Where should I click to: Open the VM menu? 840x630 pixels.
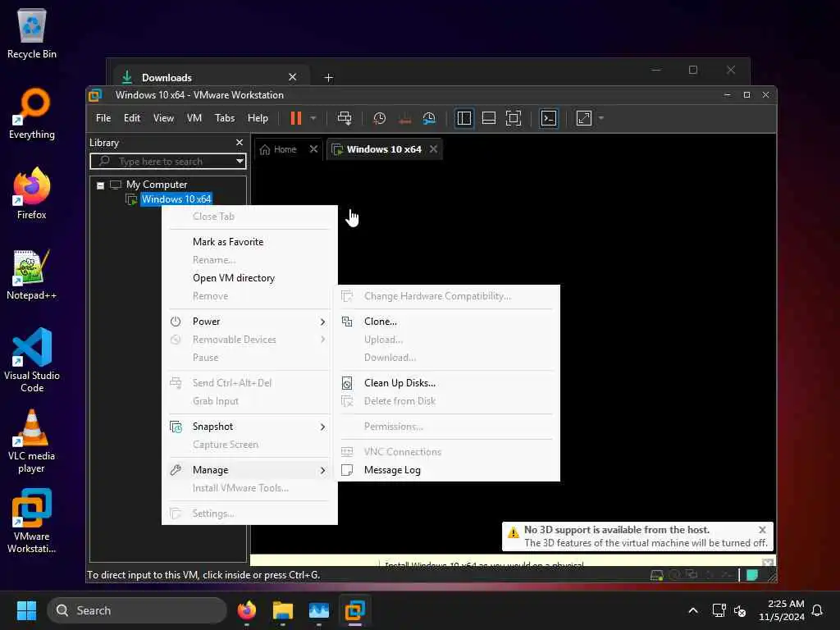click(194, 118)
